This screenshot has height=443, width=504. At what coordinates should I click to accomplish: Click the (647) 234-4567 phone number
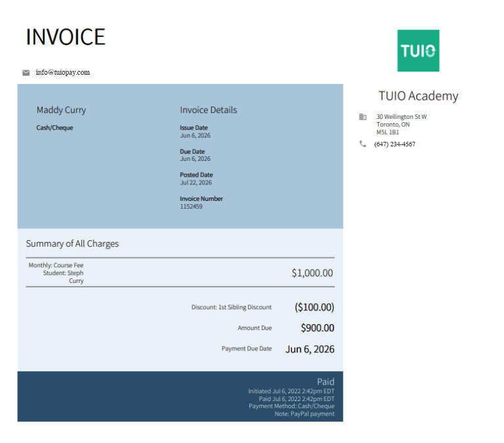click(394, 144)
